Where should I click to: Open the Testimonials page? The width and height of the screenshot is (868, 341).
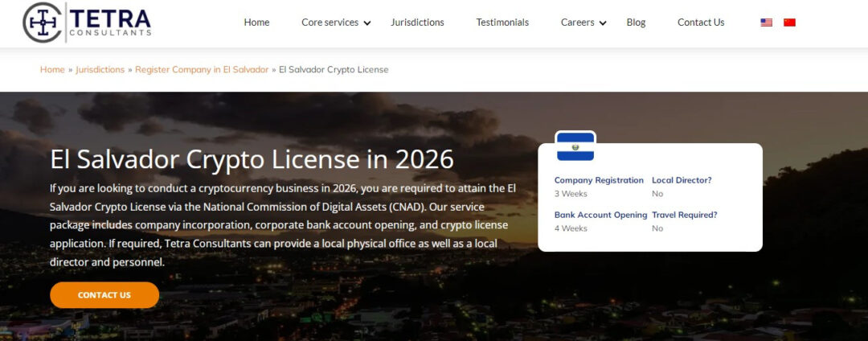tap(502, 23)
